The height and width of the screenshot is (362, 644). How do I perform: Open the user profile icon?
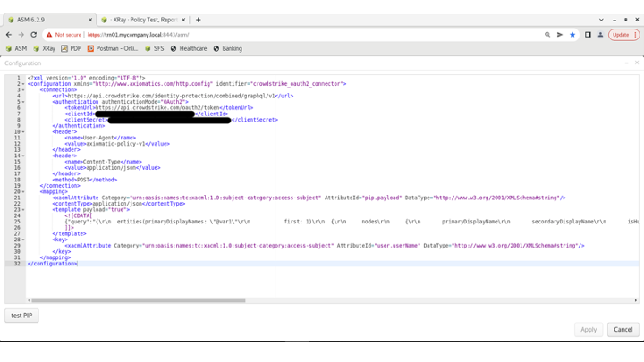(x=601, y=35)
